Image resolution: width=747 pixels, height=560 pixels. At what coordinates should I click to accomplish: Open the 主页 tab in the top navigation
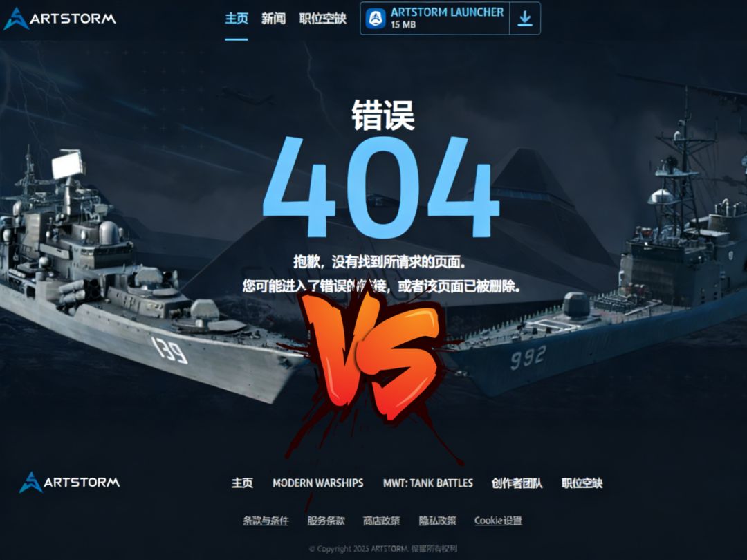coord(237,19)
